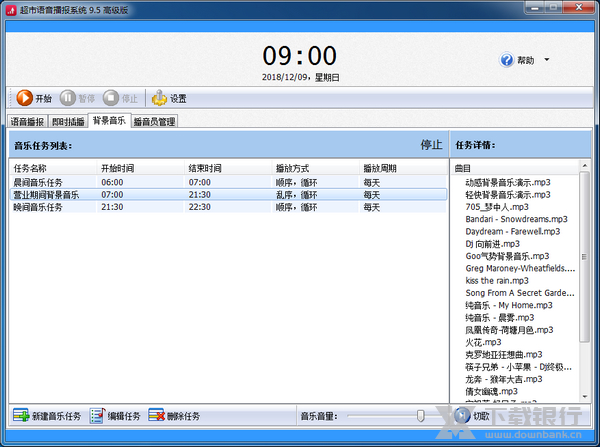The width and height of the screenshot is (600, 447).
Task: Select track 705_梦中人.mp3
Action: (497, 207)
